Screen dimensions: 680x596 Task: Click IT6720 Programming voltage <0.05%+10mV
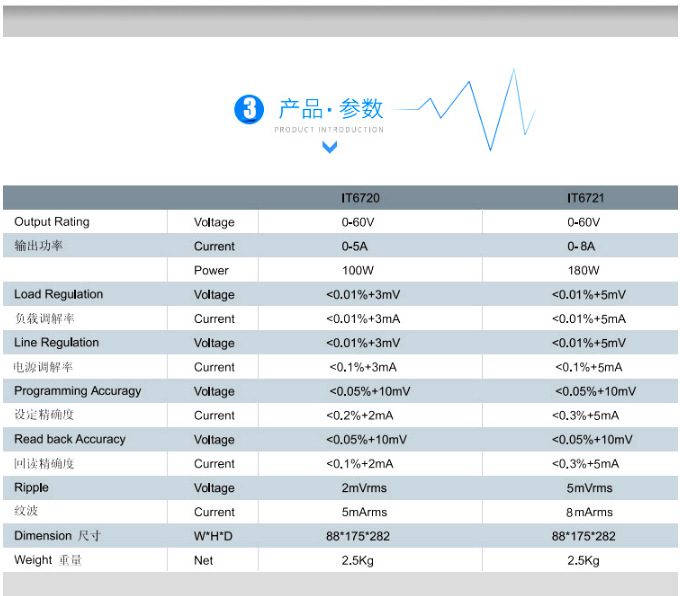pos(370,391)
